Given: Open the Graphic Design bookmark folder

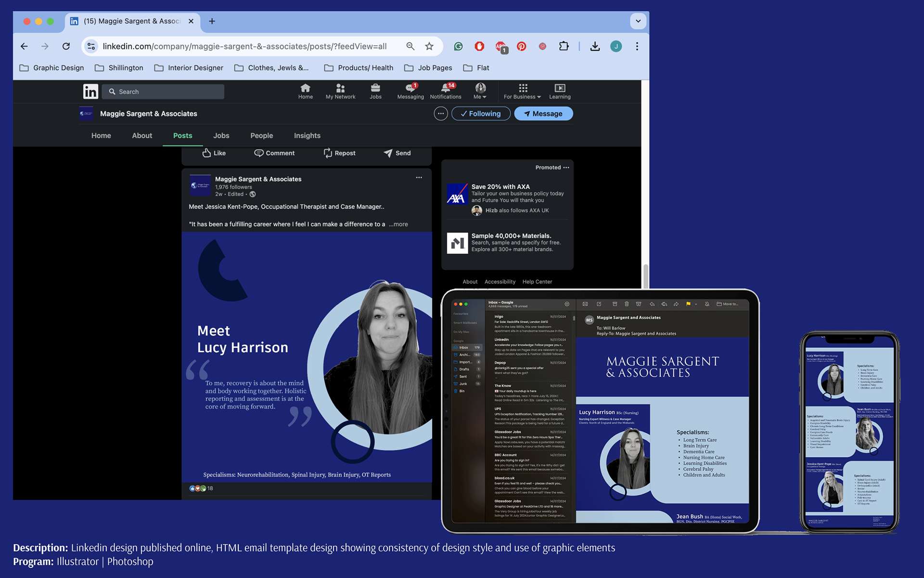Looking at the screenshot, I should (x=52, y=68).
